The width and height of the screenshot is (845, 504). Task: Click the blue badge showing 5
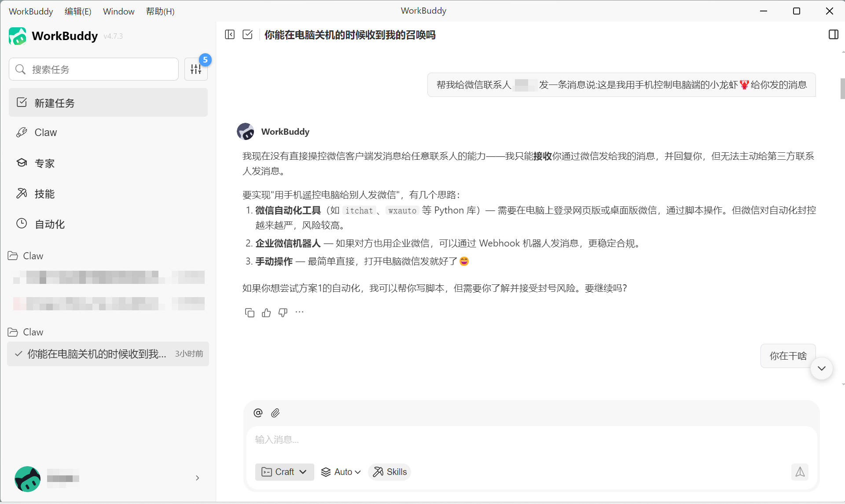point(205,60)
